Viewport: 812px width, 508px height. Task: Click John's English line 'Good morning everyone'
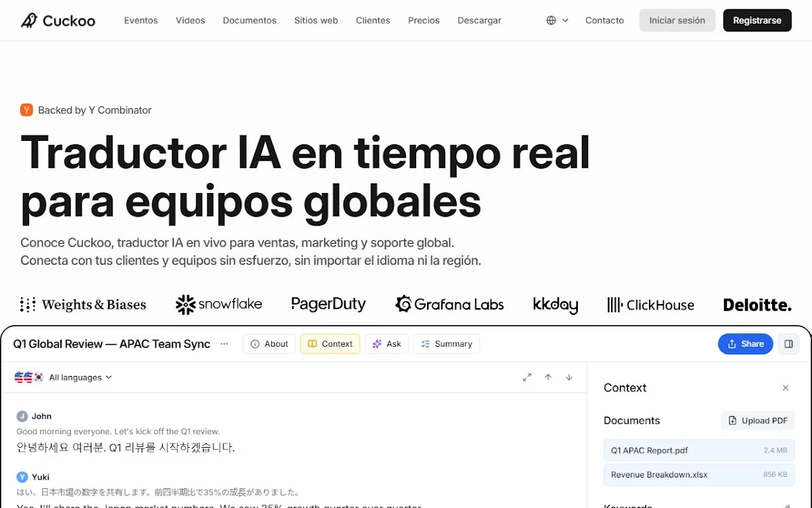pos(118,431)
